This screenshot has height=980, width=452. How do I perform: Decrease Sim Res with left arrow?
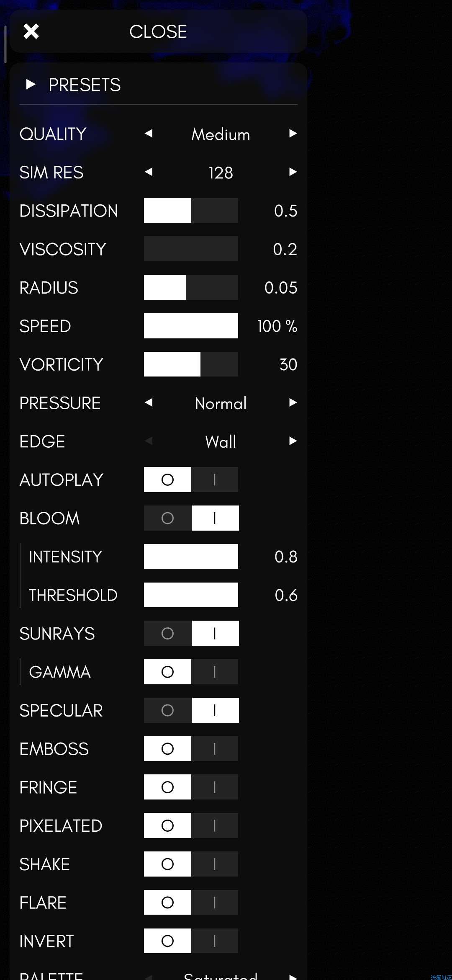click(149, 172)
